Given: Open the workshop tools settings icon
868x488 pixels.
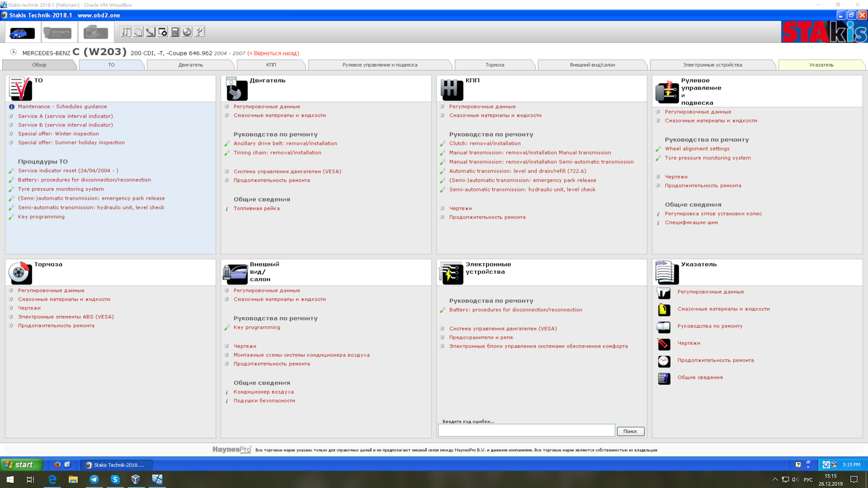Looking at the screenshot, I should click(x=126, y=32).
